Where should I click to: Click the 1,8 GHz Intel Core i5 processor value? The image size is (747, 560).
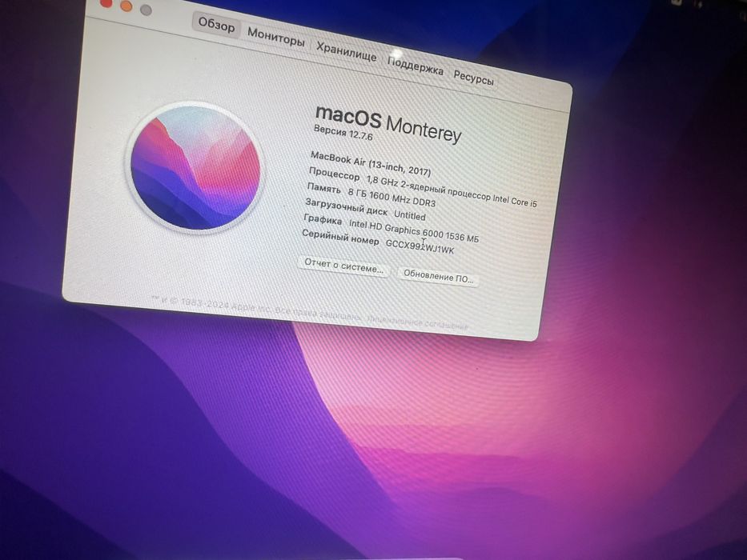451,191
